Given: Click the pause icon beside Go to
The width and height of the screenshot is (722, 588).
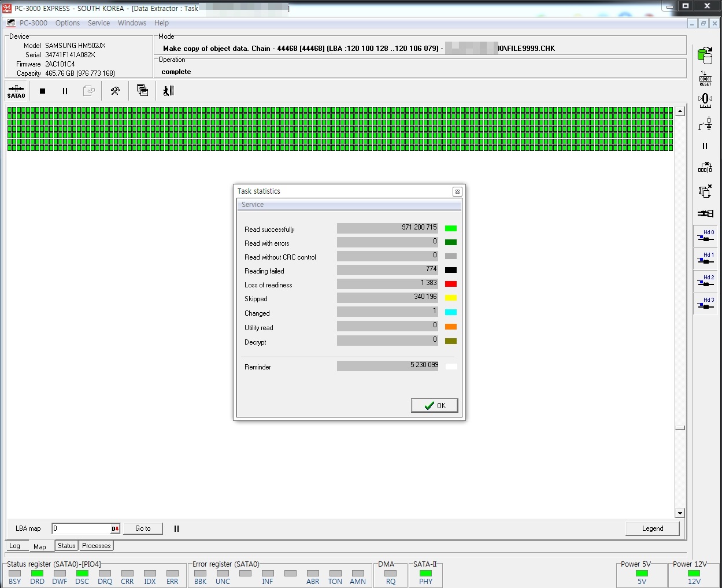Looking at the screenshot, I should coord(176,528).
